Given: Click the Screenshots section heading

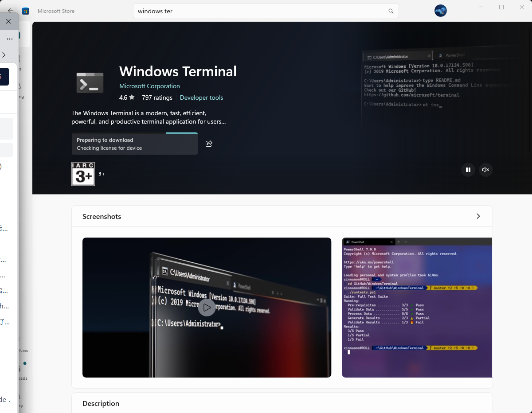Looking at the screenshot, I should click(x=102, y=217).
